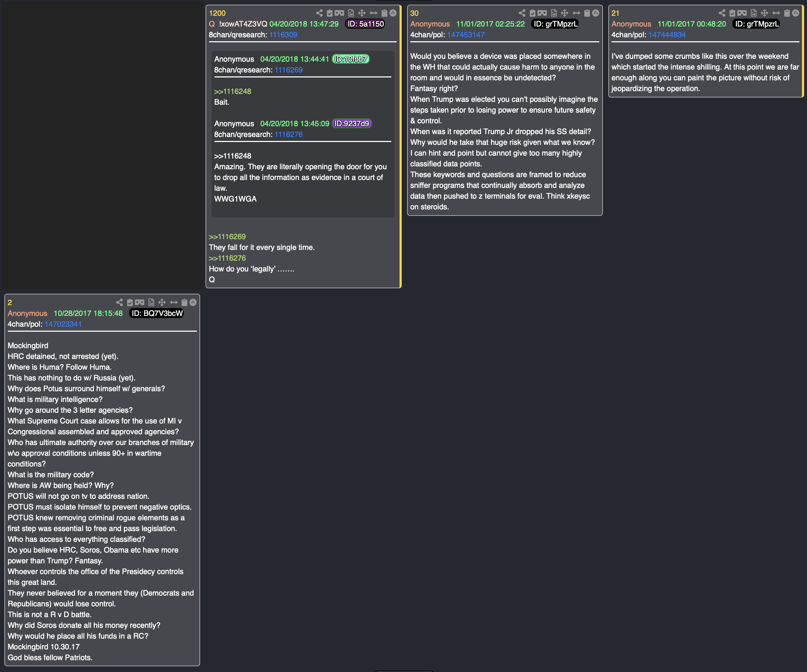Click horizontal arrows icon on post 2
Image resolution: width=807 pixels, height=672 pixels.
click(174, 302)
